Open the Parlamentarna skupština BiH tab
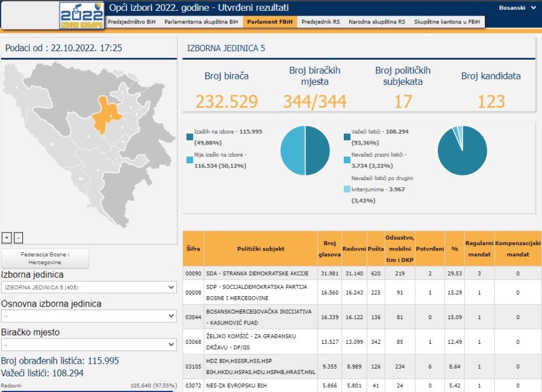The width and height of the screenshot is (542, 392). pyautogui.click(x=201, y=22)
